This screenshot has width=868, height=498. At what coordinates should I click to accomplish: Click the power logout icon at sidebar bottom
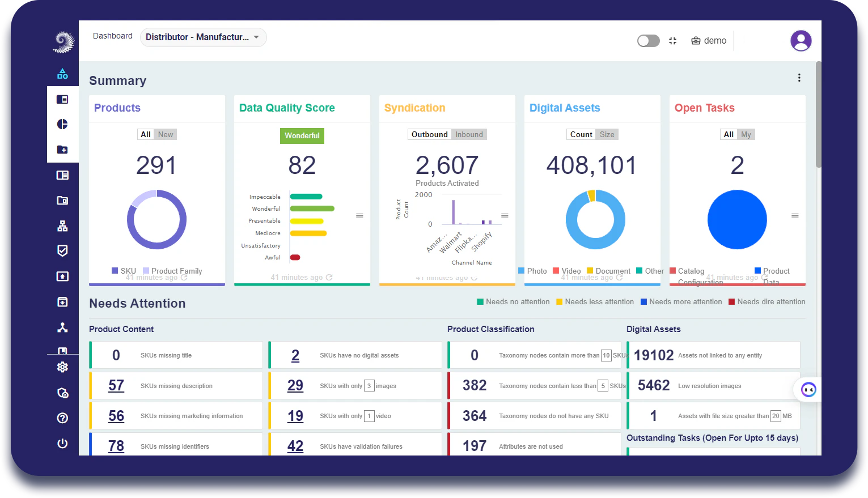pyautogui.click(x=62, y=443)
